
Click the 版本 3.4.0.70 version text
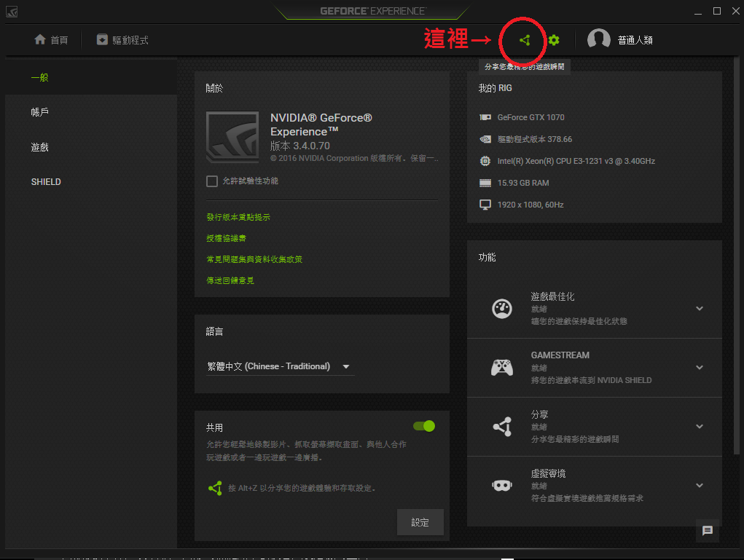coord(300,146)
